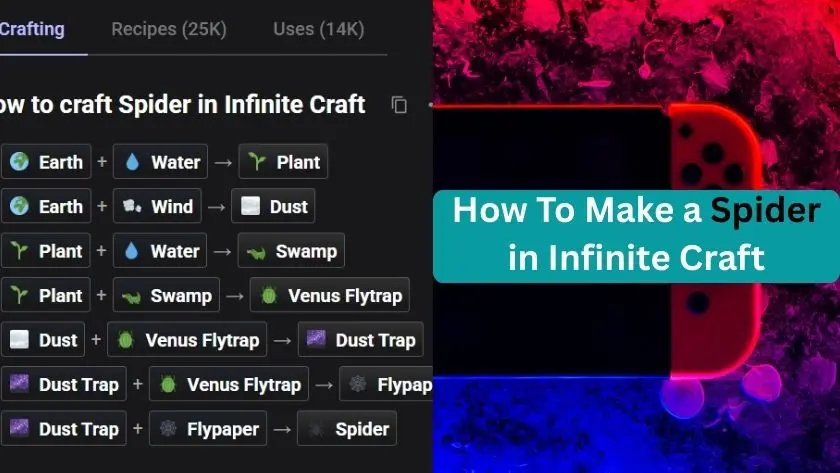
Task: Switch to the Crafting tab
Action: 32,29
